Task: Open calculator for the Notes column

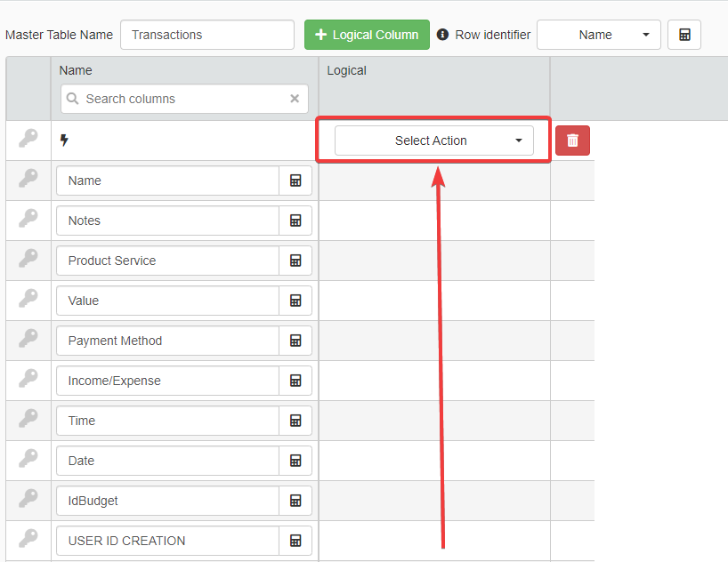Action: click(x=295, y=221)
